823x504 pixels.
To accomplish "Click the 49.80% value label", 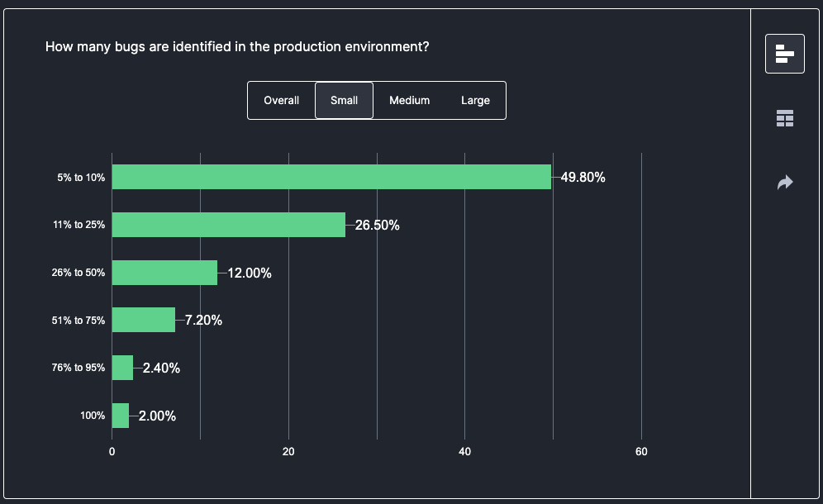I will click(x=583, y=177).
